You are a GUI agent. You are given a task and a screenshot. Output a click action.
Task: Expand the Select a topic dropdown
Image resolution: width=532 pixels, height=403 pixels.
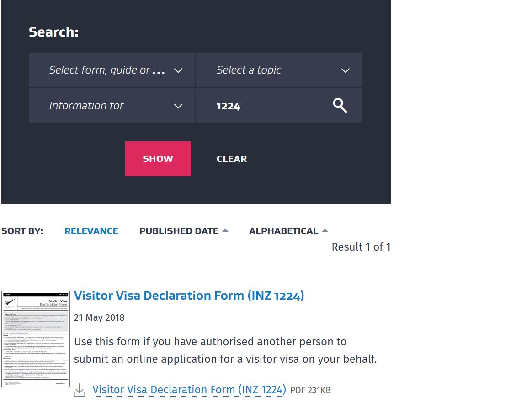pyautogui.click(x=274, y=70)
